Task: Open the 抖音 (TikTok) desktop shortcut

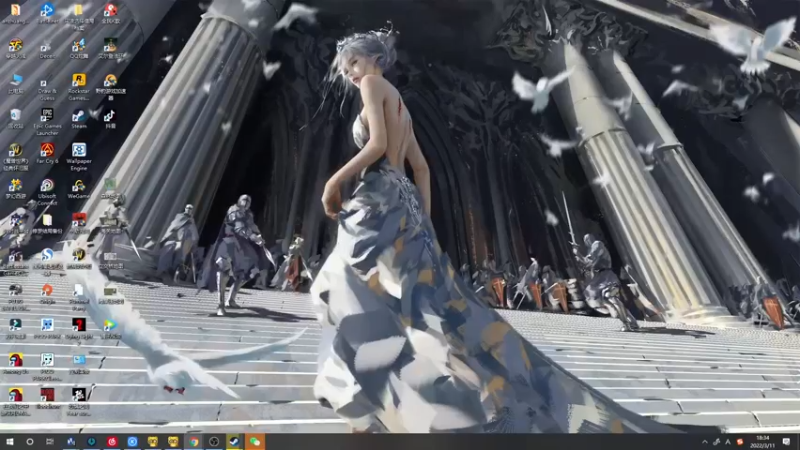Action: point(110,119)
